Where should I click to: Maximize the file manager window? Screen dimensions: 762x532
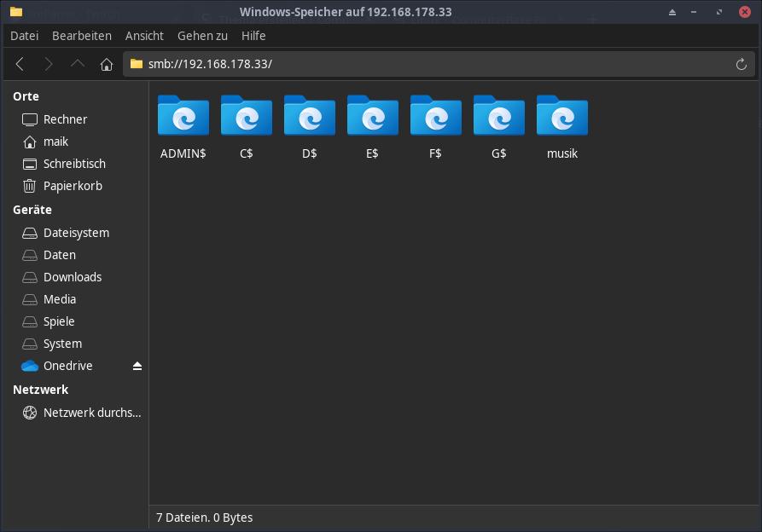point(719,12)
